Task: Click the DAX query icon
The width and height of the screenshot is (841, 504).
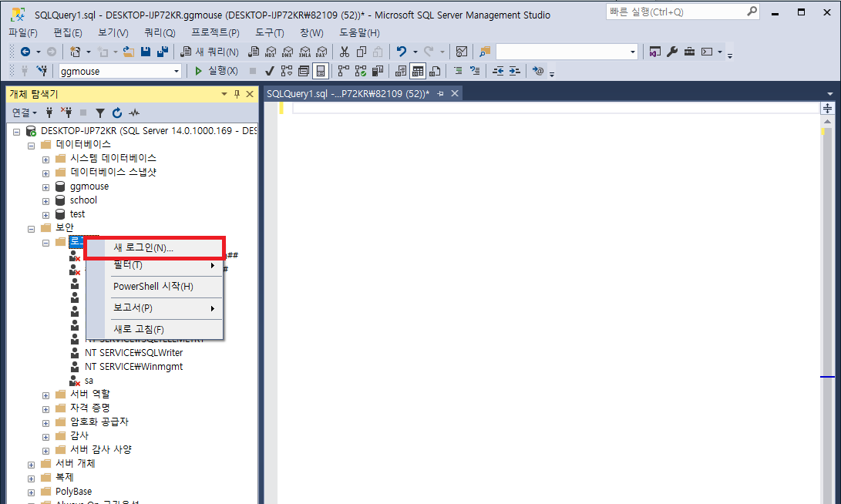Action: (x=321, y=52)
